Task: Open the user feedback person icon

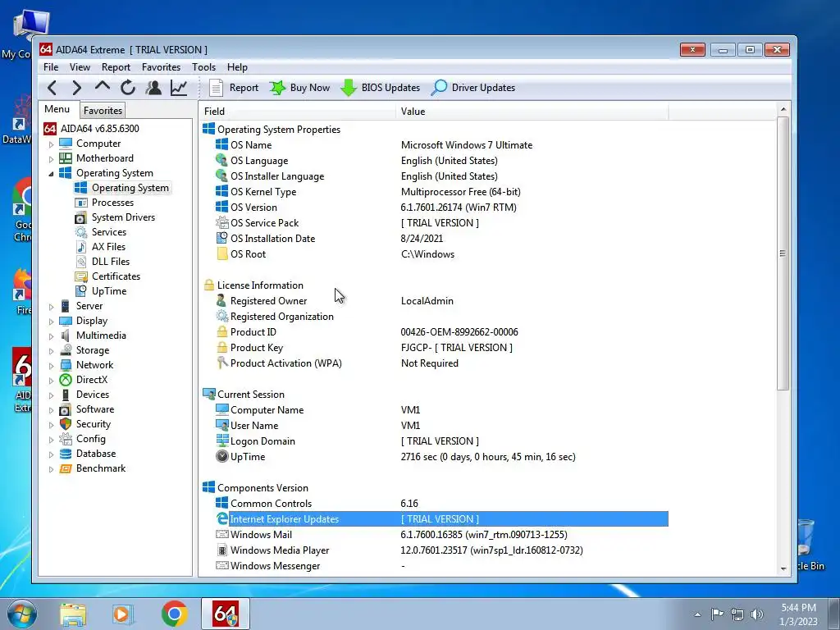Action: [x=153, y=87]
